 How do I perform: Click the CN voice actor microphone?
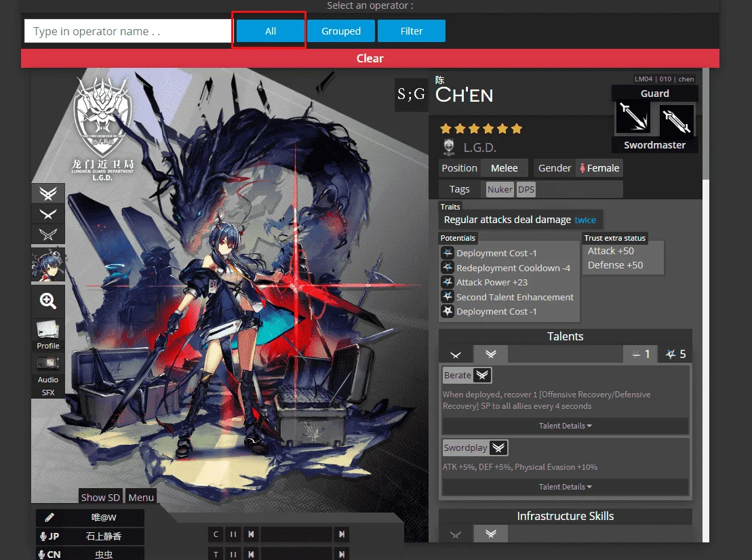coord(42,555)
